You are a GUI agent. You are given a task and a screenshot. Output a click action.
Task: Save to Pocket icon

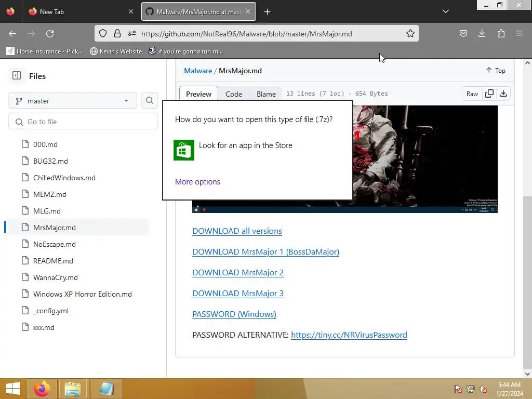pos(463,33)
